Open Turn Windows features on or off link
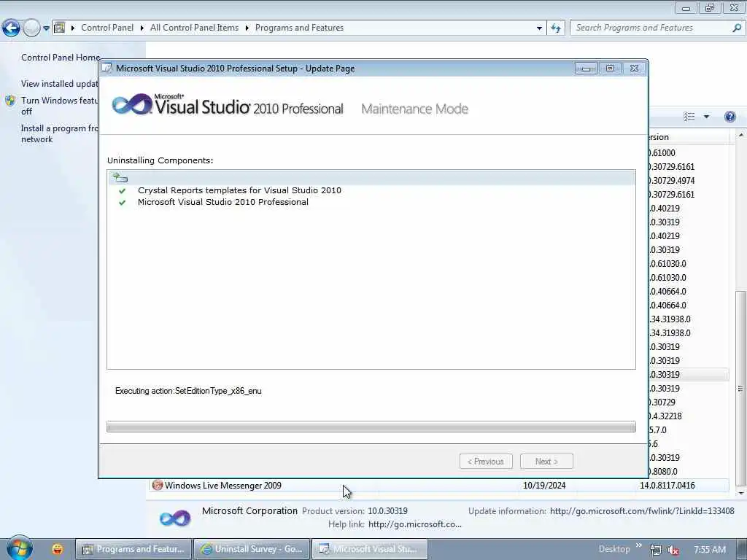Viewport: 747px width, 560px height. pyautogui.click(x=60, y=106)
